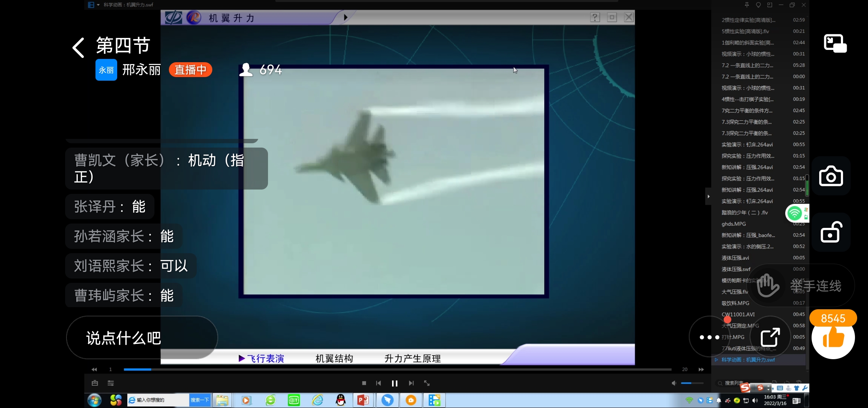Tap the thumbs-up like button
868x408 pixels.
[x=833, y=339]
